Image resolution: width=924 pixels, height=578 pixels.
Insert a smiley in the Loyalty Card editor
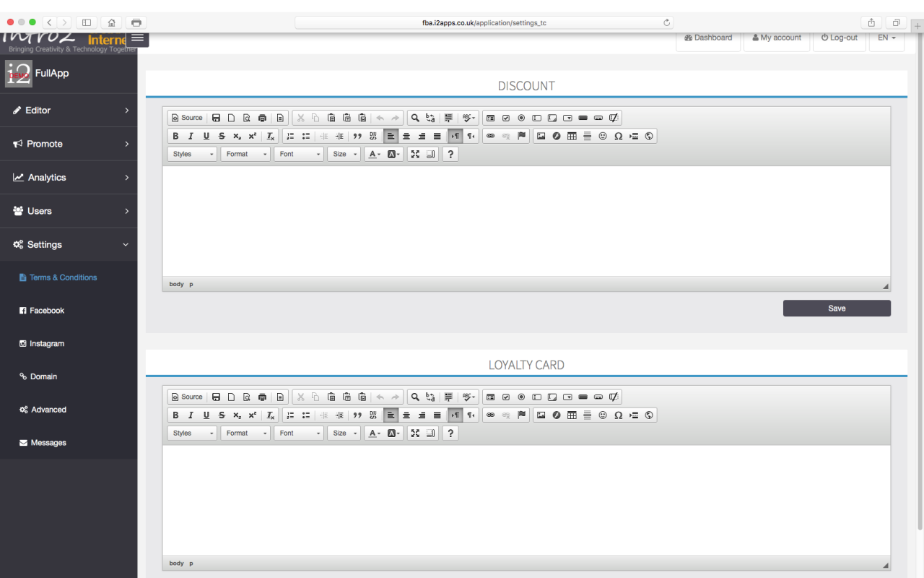603,415
